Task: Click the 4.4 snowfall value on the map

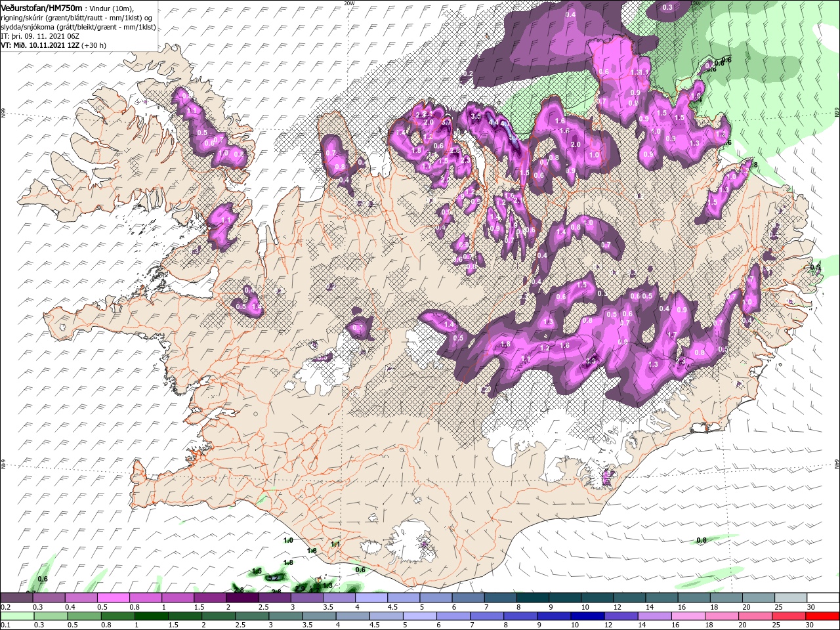Action: [x=494, y=122]
